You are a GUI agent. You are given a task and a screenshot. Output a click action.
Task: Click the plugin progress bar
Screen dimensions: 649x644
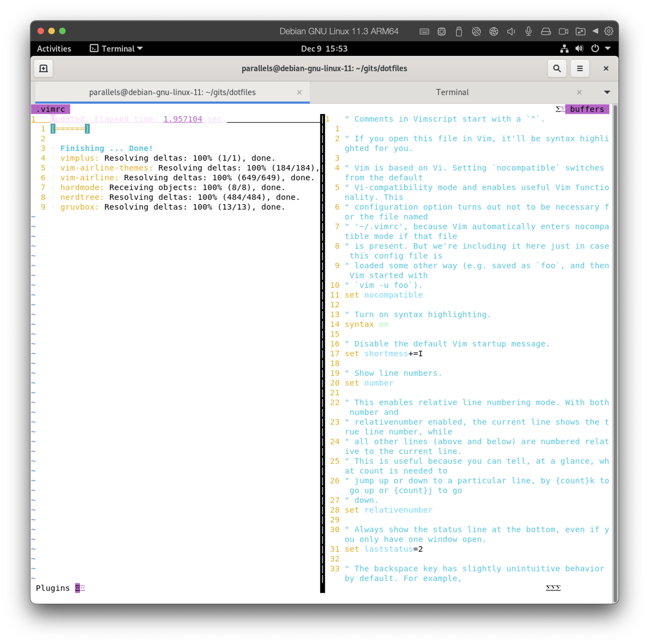(x=70, y=129)
